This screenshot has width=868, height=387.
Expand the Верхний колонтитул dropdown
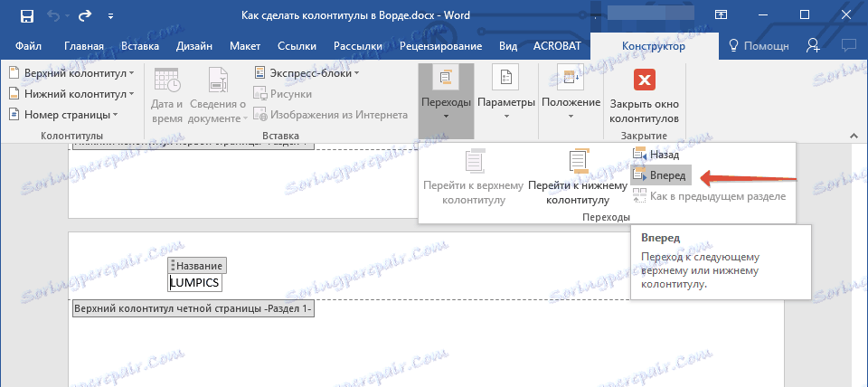point(72,73)
